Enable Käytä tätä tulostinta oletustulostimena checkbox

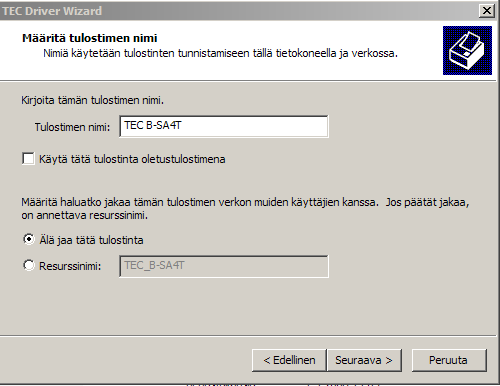tap(28, 159)
